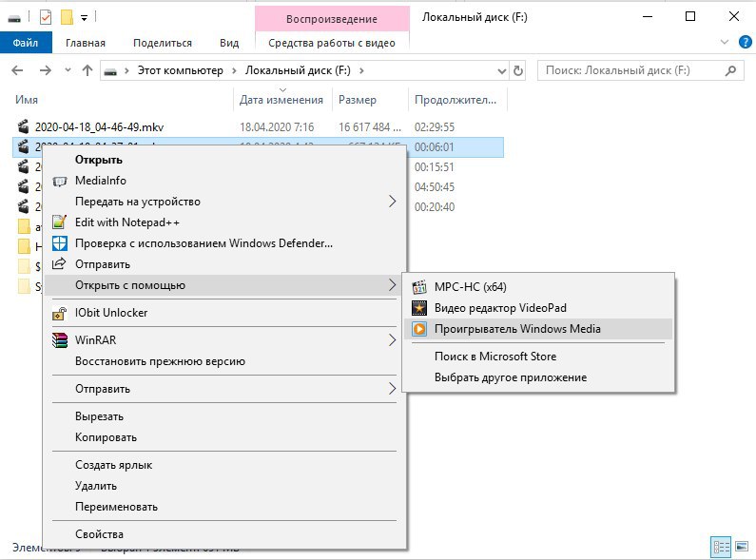Click the search magnifier icon
Screen dimensions: 756x560
pos(731,71)
